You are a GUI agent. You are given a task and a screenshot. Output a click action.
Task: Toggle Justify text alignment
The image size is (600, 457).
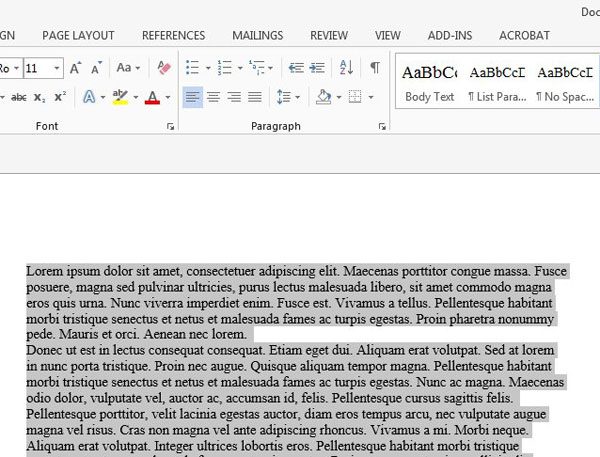pos(255,97)
